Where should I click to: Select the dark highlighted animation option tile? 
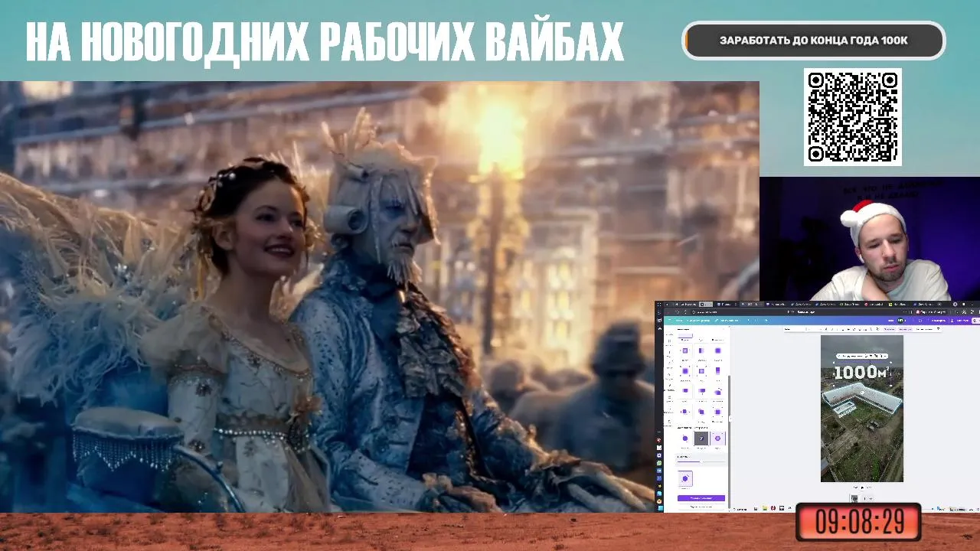click(x=701, y=439)
